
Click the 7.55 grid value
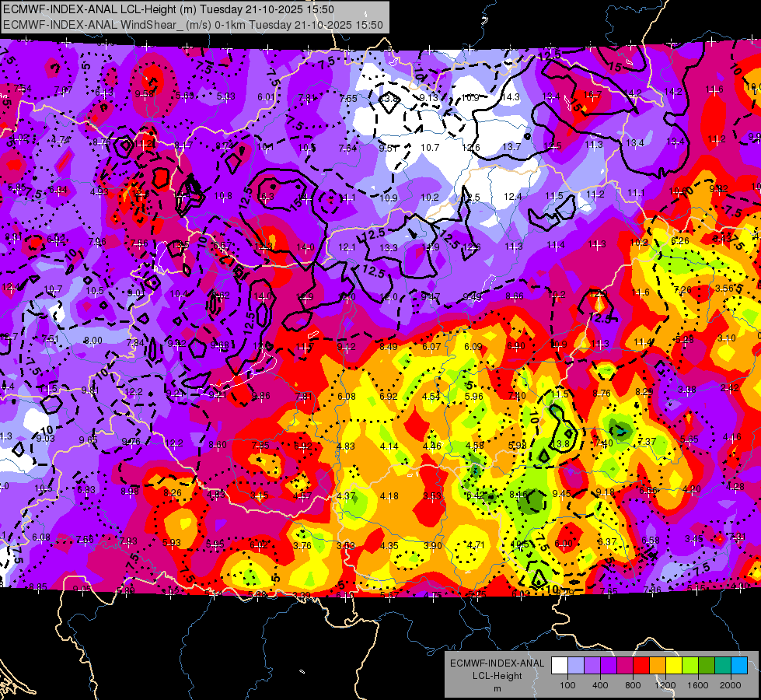(x=348, y=98)
